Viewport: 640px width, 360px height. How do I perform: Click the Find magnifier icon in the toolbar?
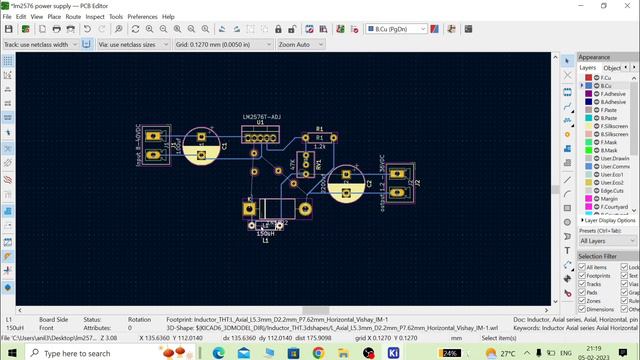tap(118, 29)
